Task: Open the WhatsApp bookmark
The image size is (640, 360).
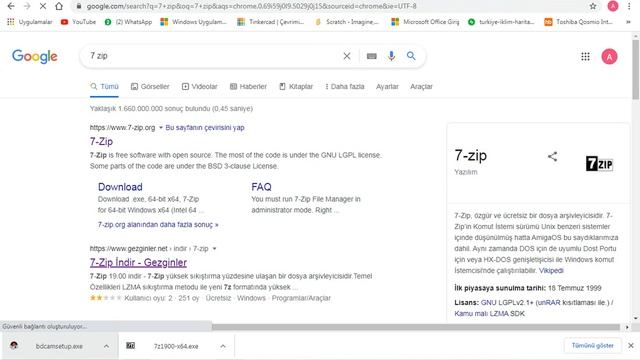Action: coord(129,22)
